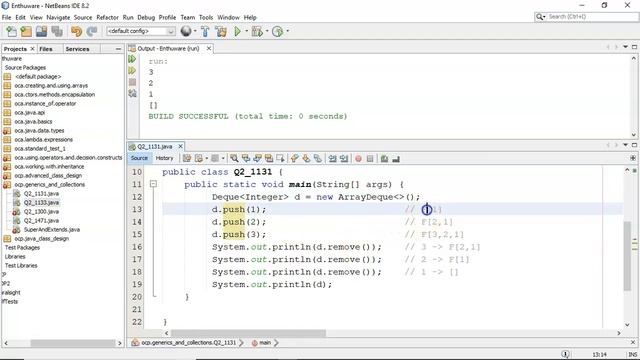Switch to the Services tab
The height and width of the screenshot is (360, 640).
[77, 49]
